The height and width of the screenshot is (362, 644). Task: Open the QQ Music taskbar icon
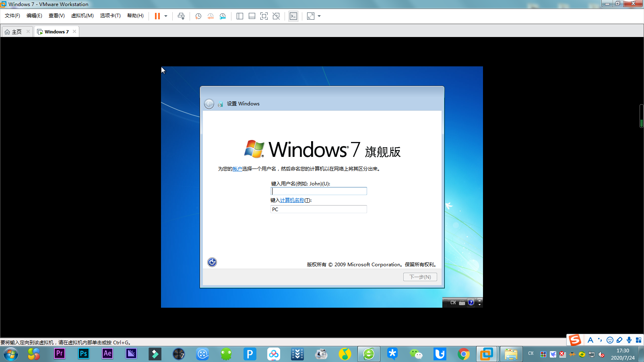coord(345,354)
